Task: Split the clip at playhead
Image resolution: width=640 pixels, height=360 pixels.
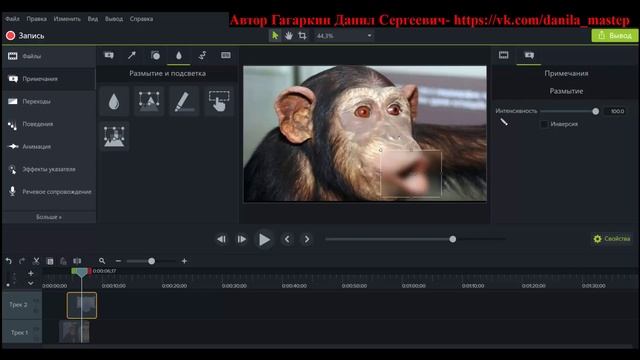Action: 77,261
